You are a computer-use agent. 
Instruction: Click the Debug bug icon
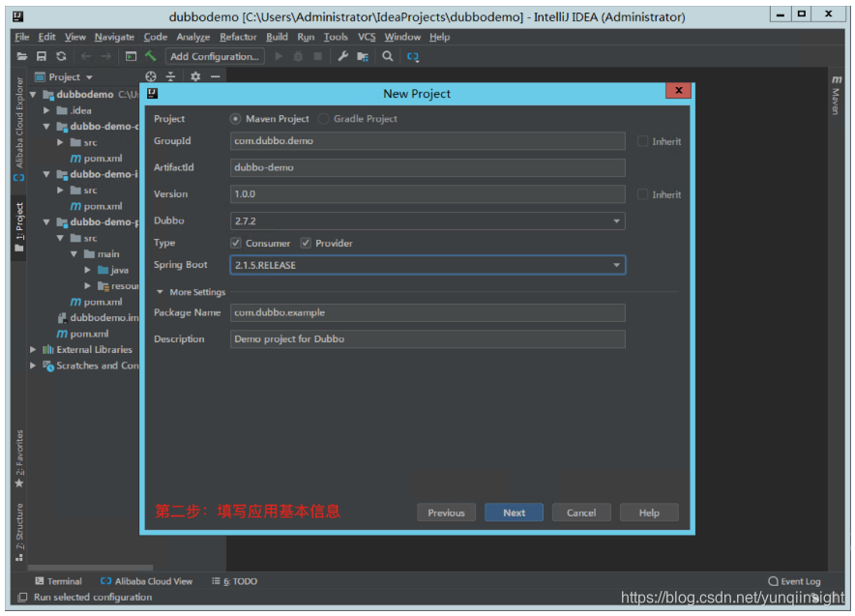tap(298, 56)
